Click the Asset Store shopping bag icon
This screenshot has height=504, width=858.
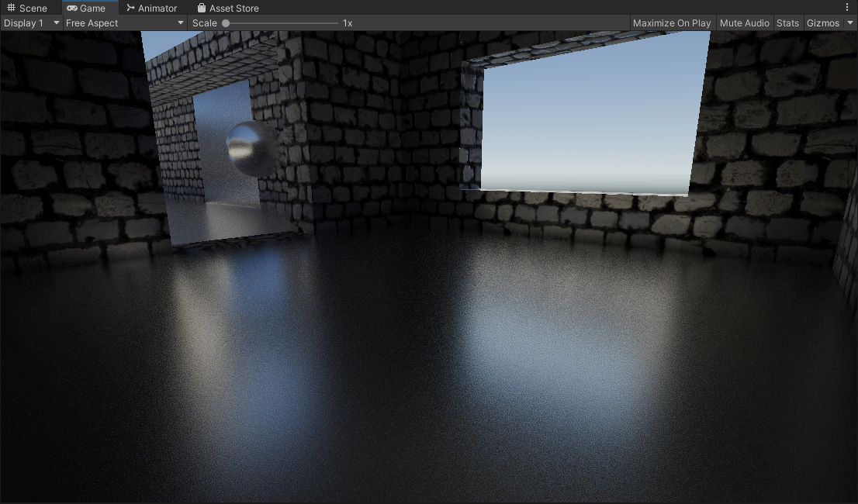[202, 8]
